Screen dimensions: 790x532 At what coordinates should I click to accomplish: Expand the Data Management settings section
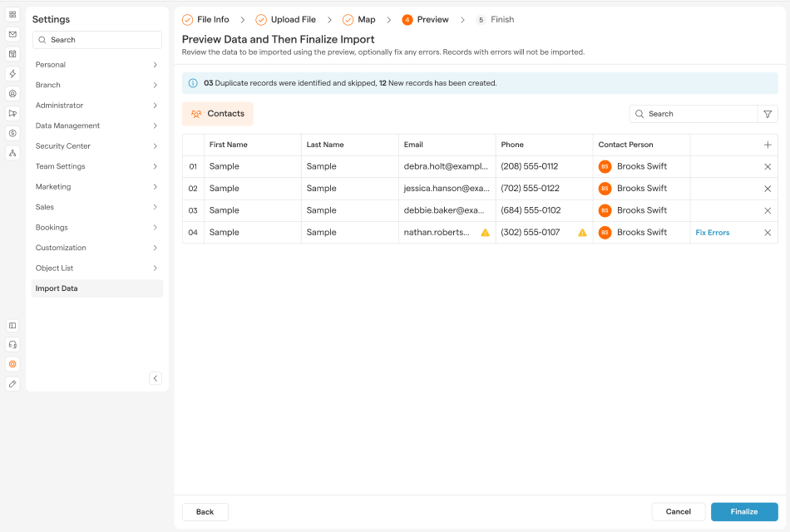click(x=96, y=126)
